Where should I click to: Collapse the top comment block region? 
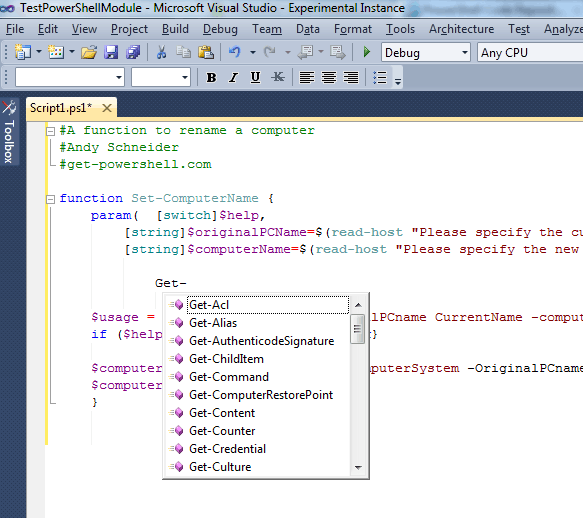(x=51, y=131)
